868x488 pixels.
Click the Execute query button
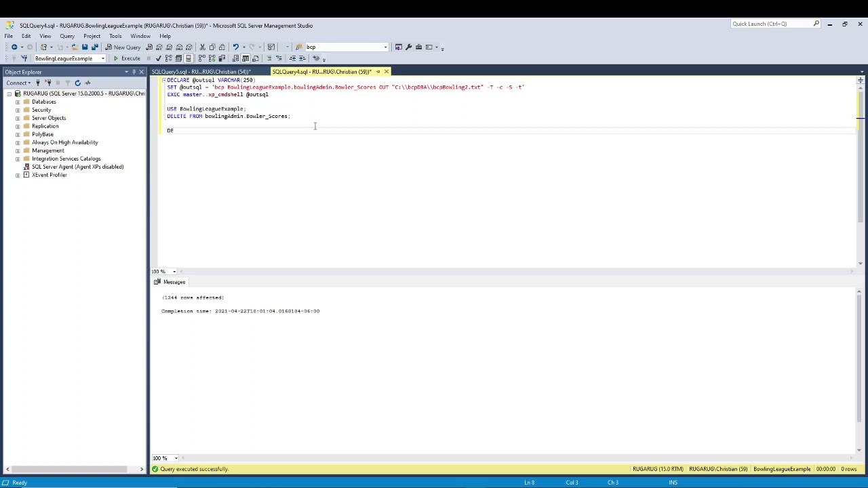[x=127, y=58]
